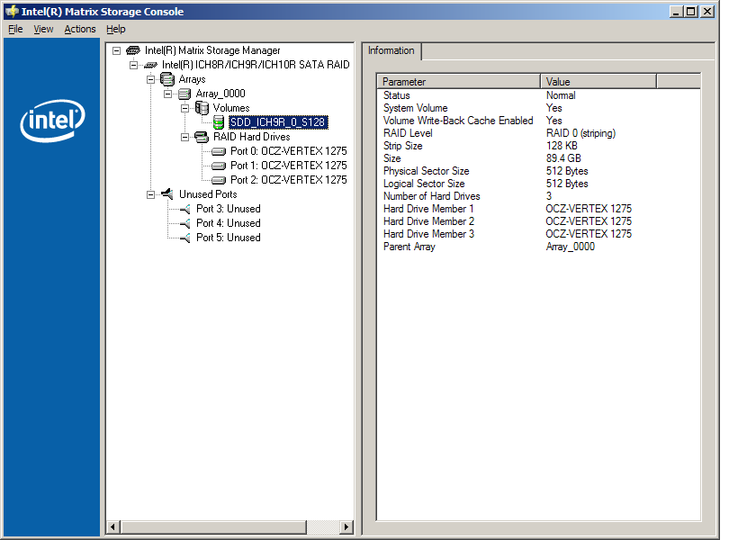Select the Volumes label in tree
This screenshot has height=540, width=756.
231,108
